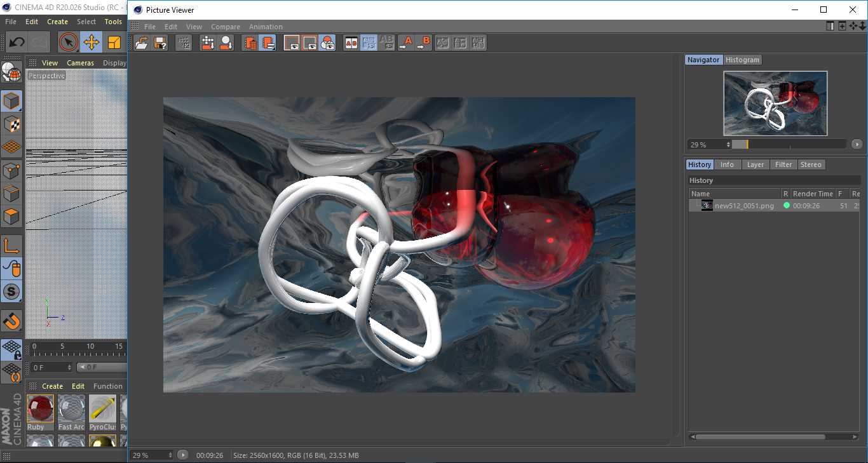Activate Workplane mode grid icon

pyautogui.click(x=11, y=147)
